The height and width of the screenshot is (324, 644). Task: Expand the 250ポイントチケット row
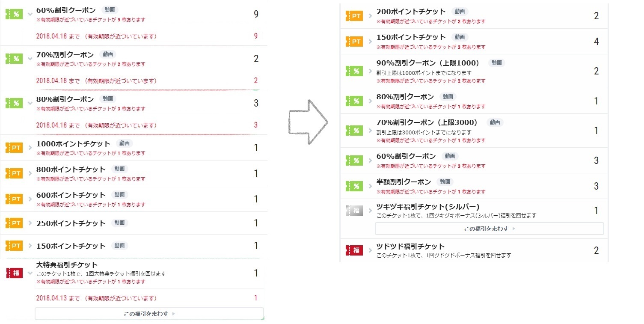(30, 223)
